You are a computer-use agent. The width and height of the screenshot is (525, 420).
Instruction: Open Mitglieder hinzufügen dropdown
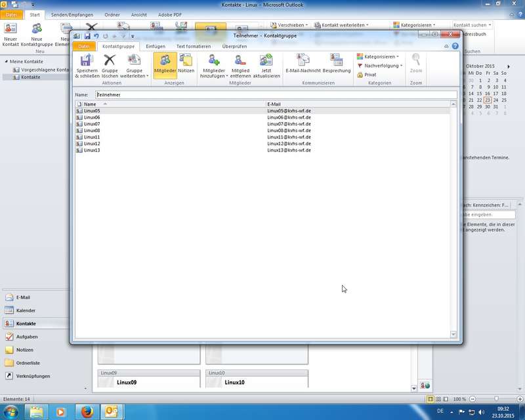214,66
